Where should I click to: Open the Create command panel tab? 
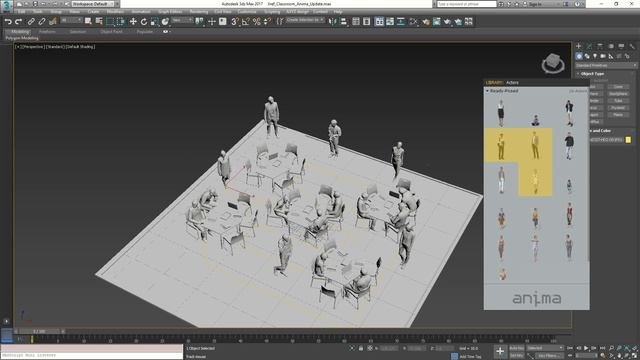click(578, 46)
